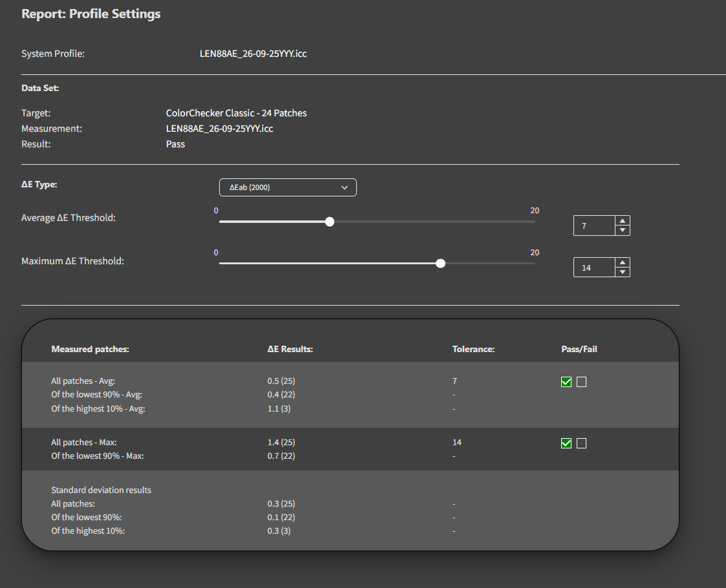Click the Maximum ΔE Threshold input field showing 14
This screenshot has width=726, height=588.
[x=594, y=268]
